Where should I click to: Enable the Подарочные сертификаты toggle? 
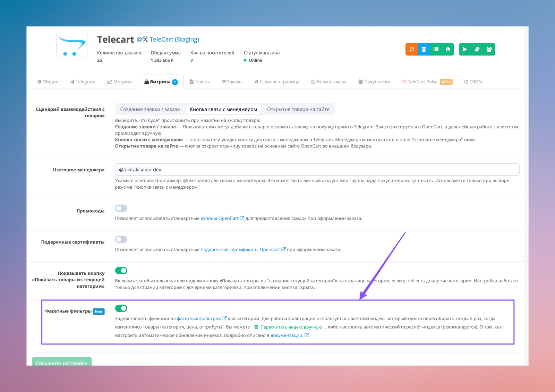(121, 239)
